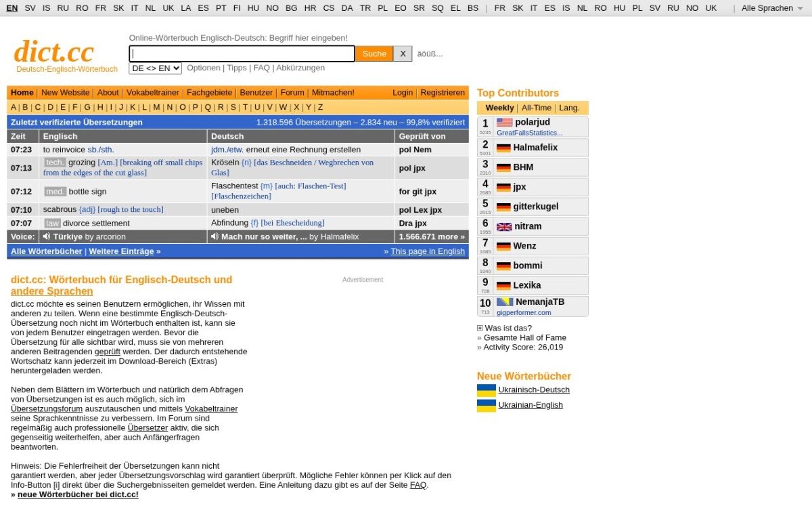Browse entries under letter M
The width and height of the screenshot is (812, 508).
(x=156, y=107)
